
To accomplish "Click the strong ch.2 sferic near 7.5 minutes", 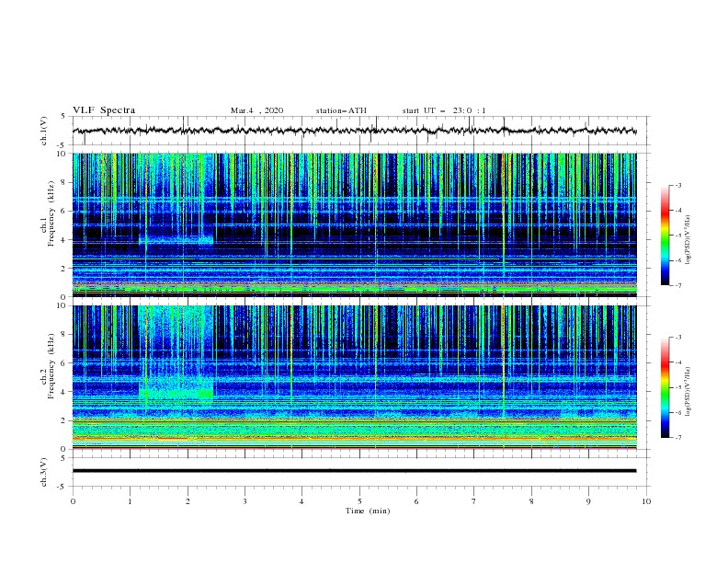I will point(504,362).
